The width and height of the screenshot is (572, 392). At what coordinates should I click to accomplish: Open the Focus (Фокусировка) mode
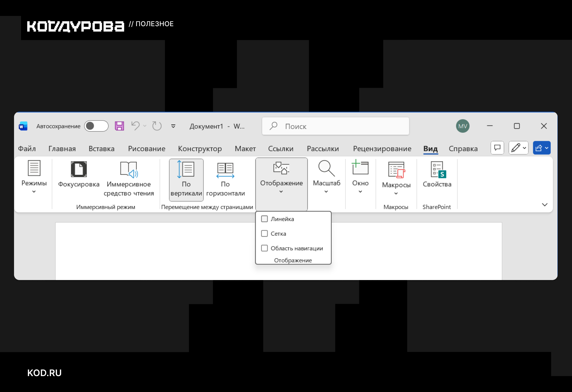click(79, 174)
